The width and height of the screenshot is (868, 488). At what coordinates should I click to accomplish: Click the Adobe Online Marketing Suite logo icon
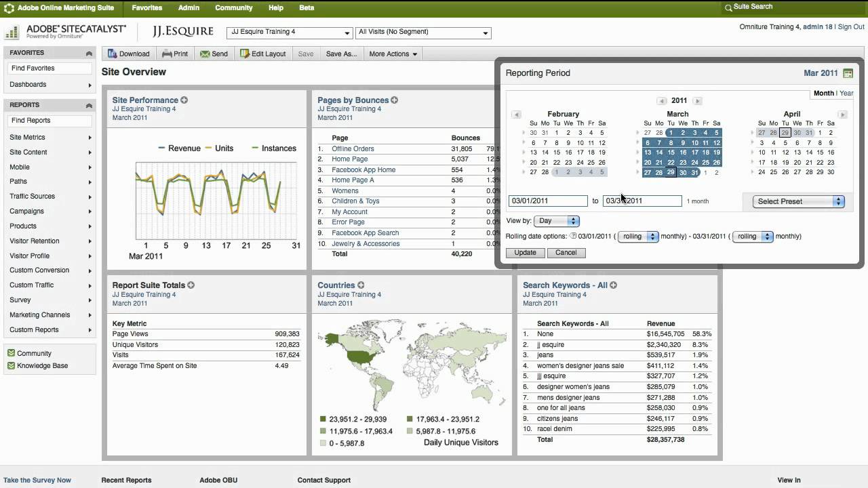(9, 8)
